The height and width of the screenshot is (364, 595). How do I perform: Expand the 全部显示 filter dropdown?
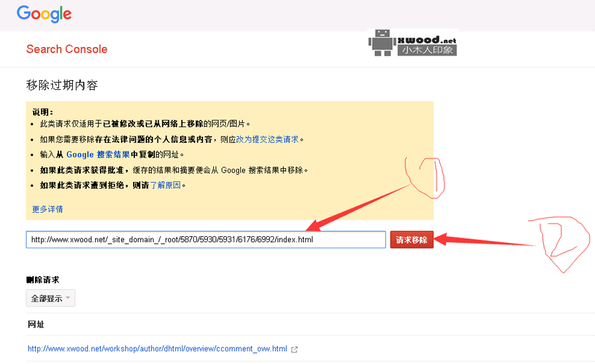tap(50, 298)
